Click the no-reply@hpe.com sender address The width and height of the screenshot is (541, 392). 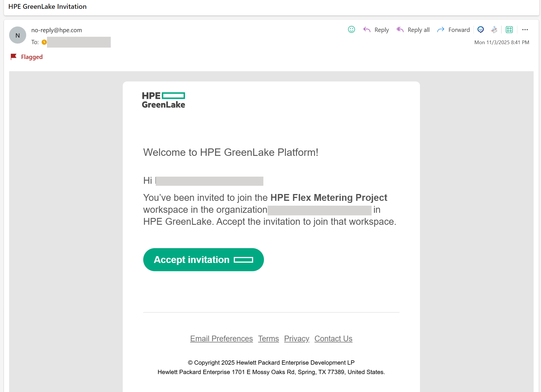click(57, 30)
